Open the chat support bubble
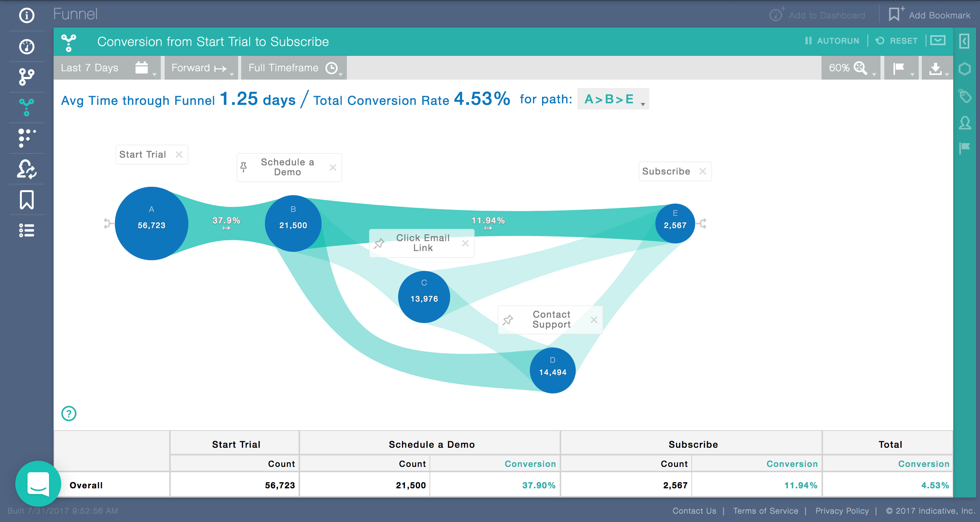980x522 pixels. [x=38, y=484]
